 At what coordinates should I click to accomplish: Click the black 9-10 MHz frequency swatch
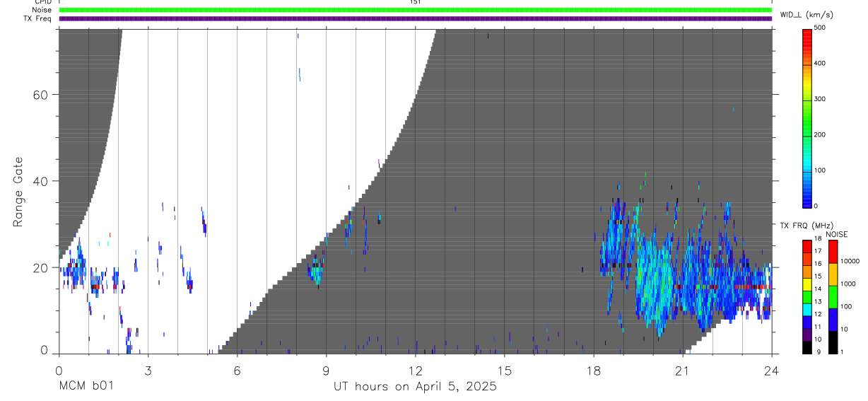tap(807, 347)
